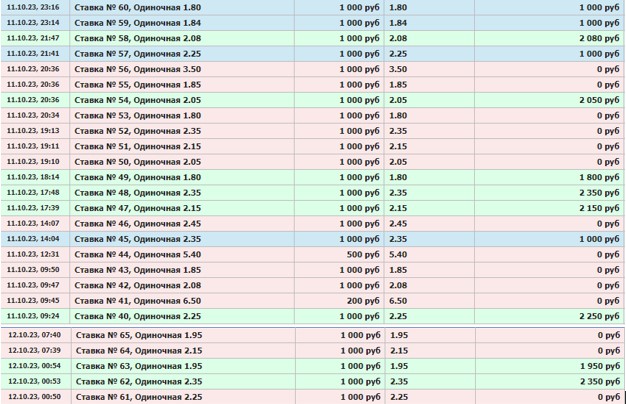Select the Ставка № 58 row label
Screen dimensions: 626x404
pyautogui.click(x=138, y=37)
